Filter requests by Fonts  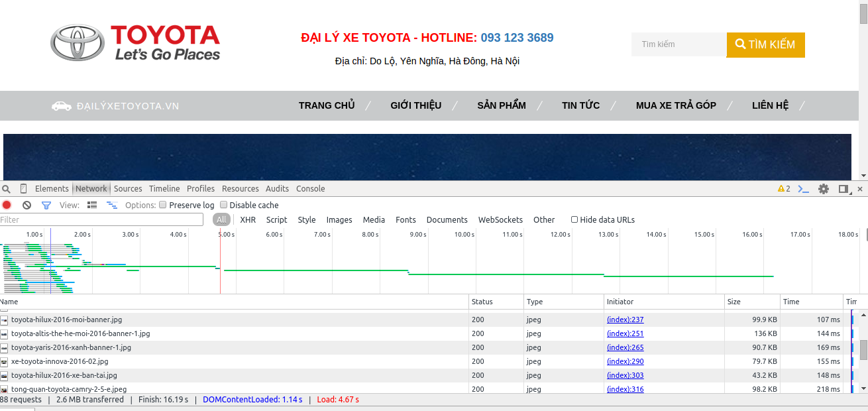(406, 220)
